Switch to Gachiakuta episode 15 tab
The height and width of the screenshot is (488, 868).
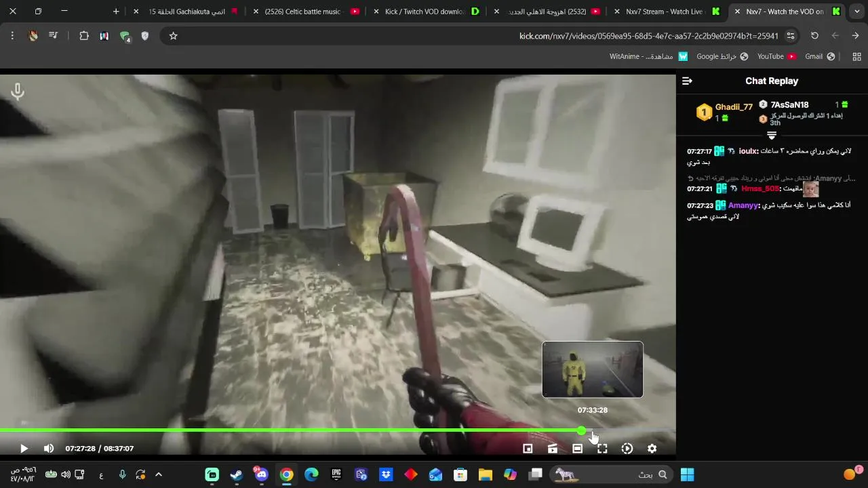[x=187, y=12]
